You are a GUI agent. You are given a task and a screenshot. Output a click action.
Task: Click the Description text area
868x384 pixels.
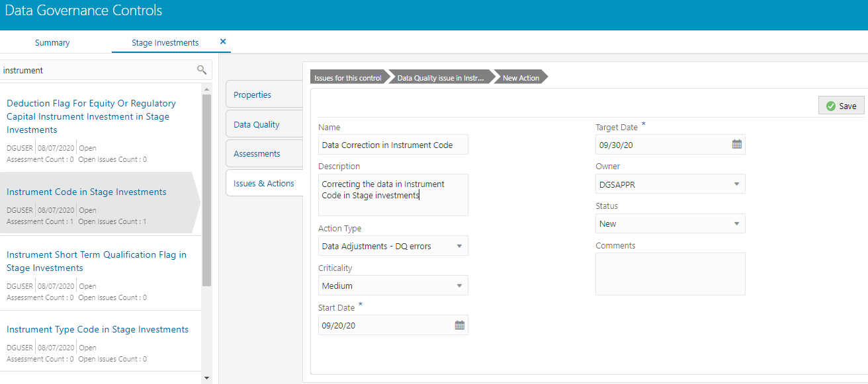click(x=393, y=195)
